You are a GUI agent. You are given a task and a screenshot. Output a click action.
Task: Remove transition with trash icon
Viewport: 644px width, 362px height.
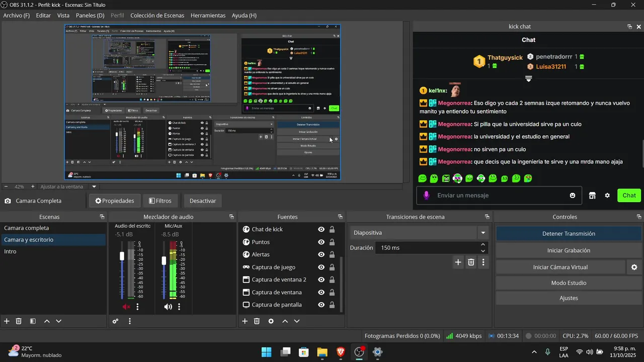tap(471, 262)
